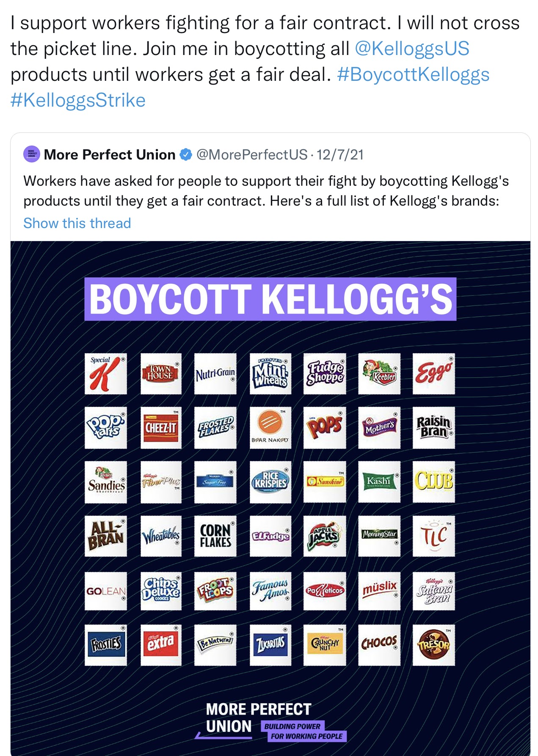Click the Cheez-It logo

160,427
